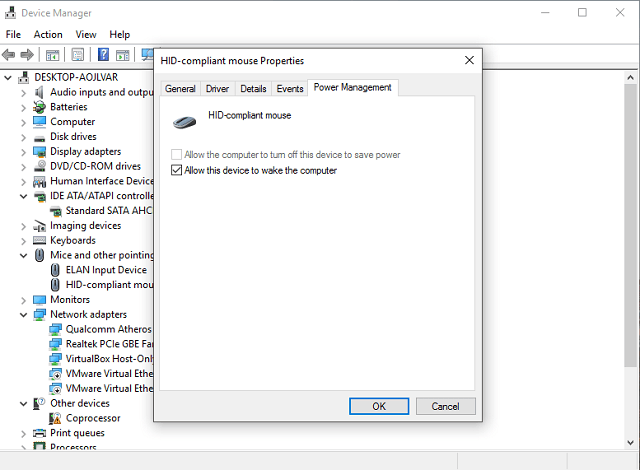The image size is (640, 470).
Task: Expand the Audio inputs and outputs node
Action: (24, 93)
